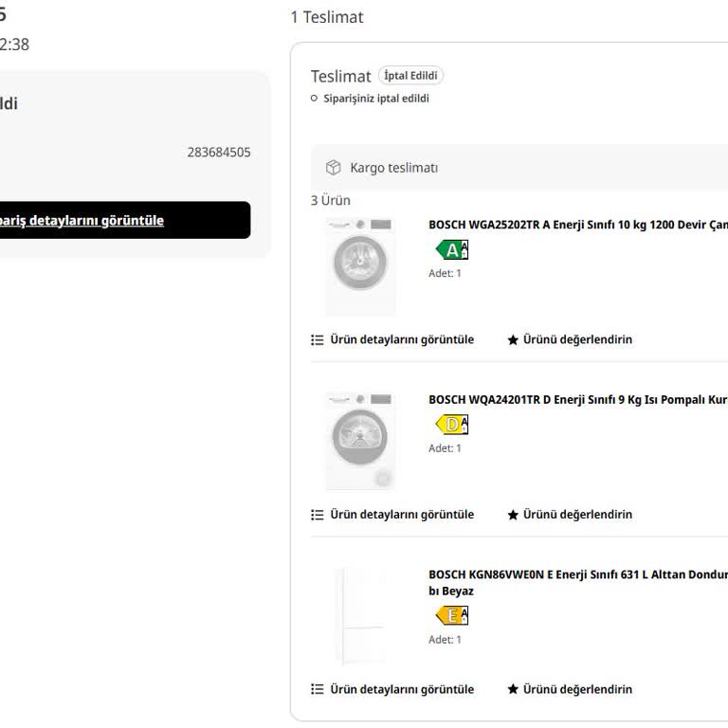The image size is (728, 728).
Task: Rate the refrigerator with Ürünü değerlendirin
Action: [577, 689]
